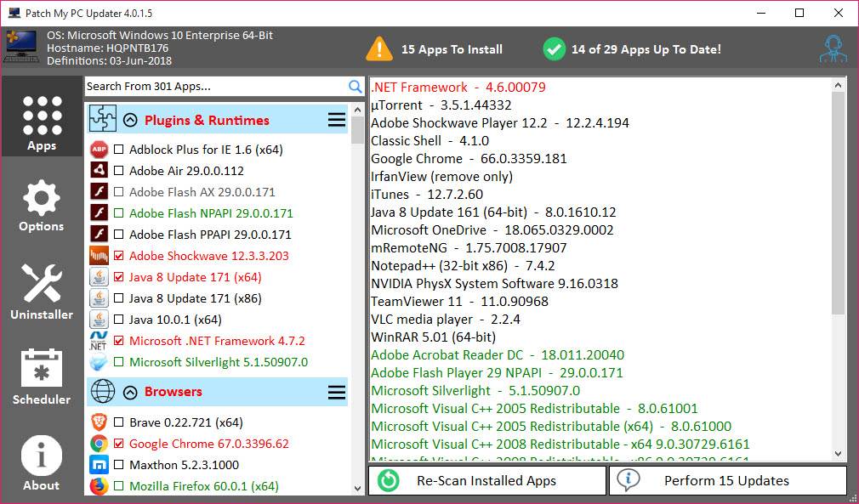Screen dimensions: 859x504
Task: Click the Microsoft .NET Framework icon
Action: 100,340
